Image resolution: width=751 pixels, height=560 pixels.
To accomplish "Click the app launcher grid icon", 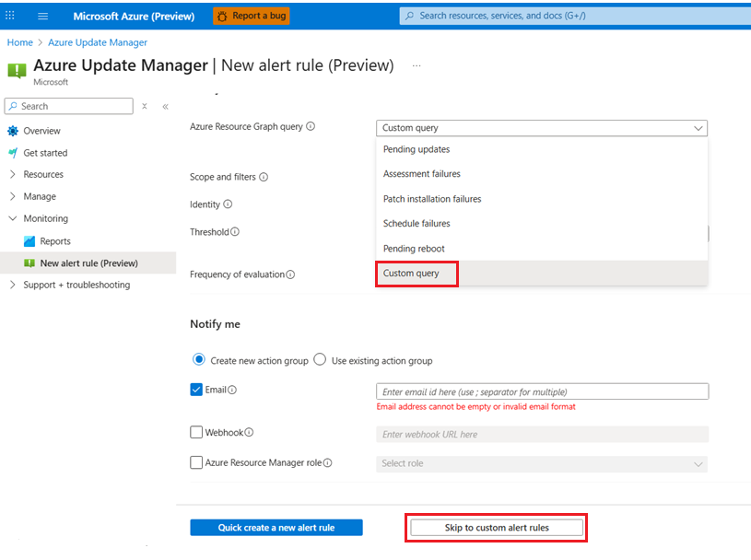I will click(10, 16).
